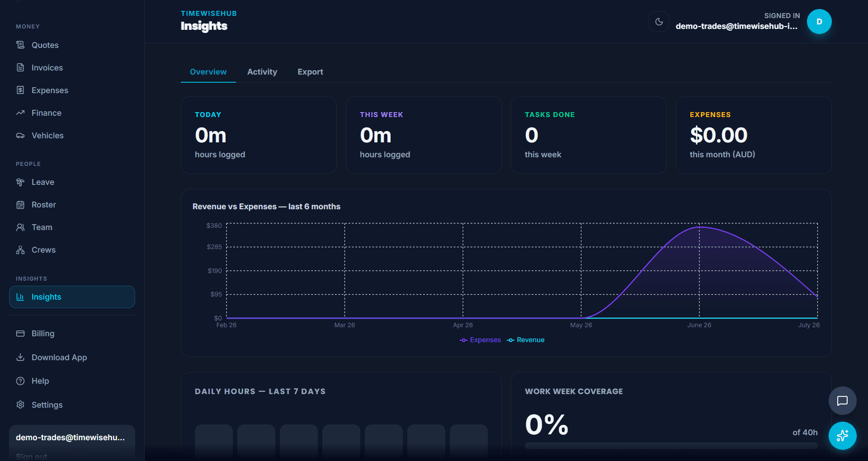This screenshot has height=461, width=868.
Task: Click the Crews hierarchy icon
Action: pos(20,250)
